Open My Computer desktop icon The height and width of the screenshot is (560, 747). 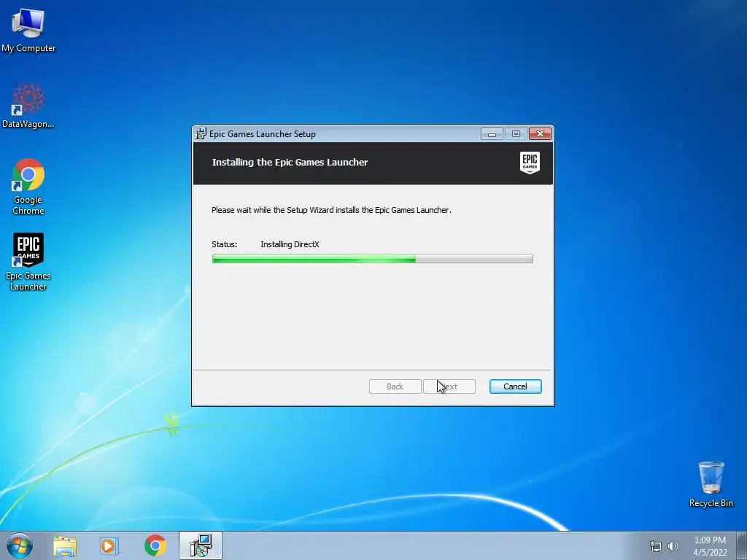tap(28, 29)
